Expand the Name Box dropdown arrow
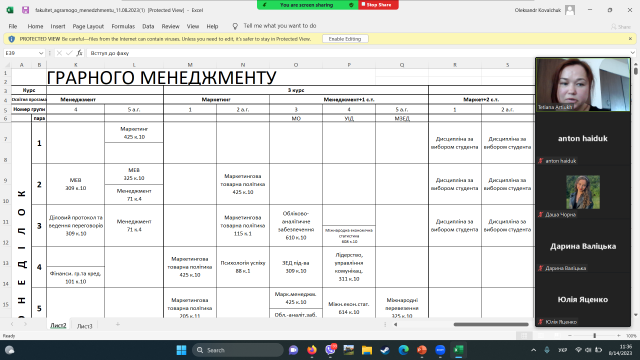This screenshot has height=360, width=640. tap(41, 53)
